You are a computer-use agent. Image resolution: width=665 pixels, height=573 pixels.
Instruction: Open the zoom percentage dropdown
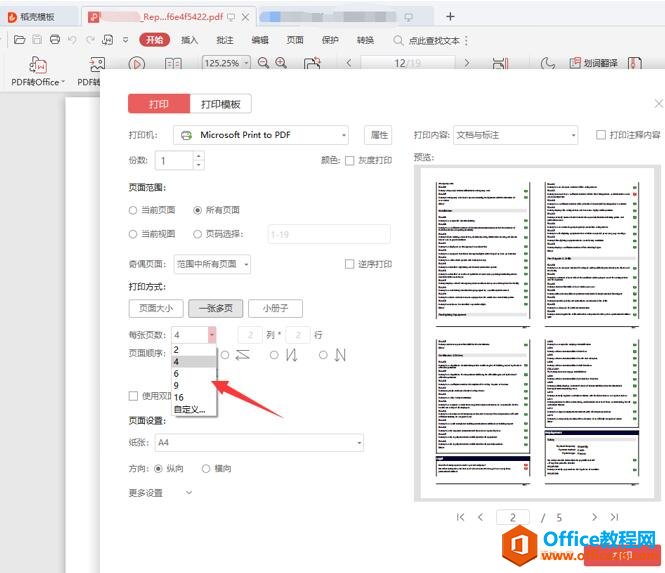246,63
